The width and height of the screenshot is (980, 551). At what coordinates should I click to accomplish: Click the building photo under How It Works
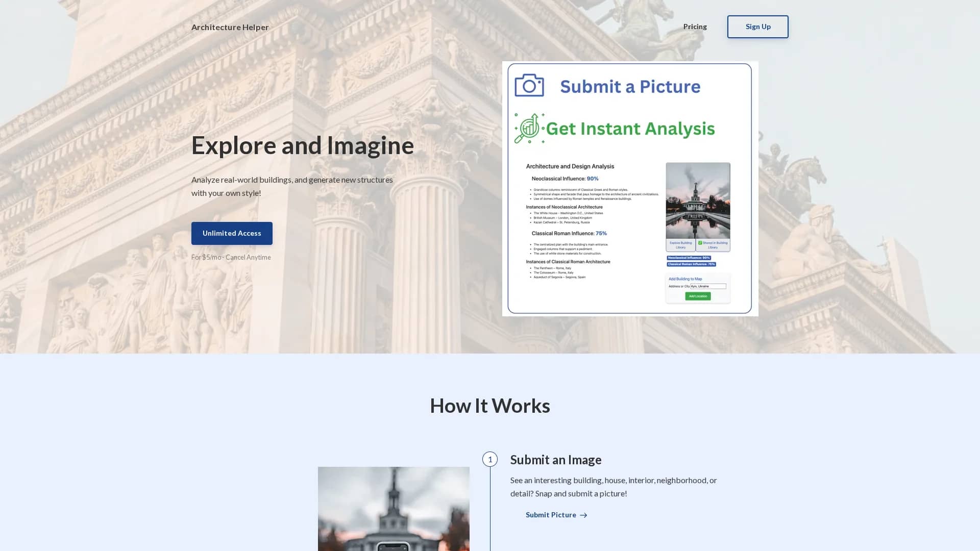(394, 509)
